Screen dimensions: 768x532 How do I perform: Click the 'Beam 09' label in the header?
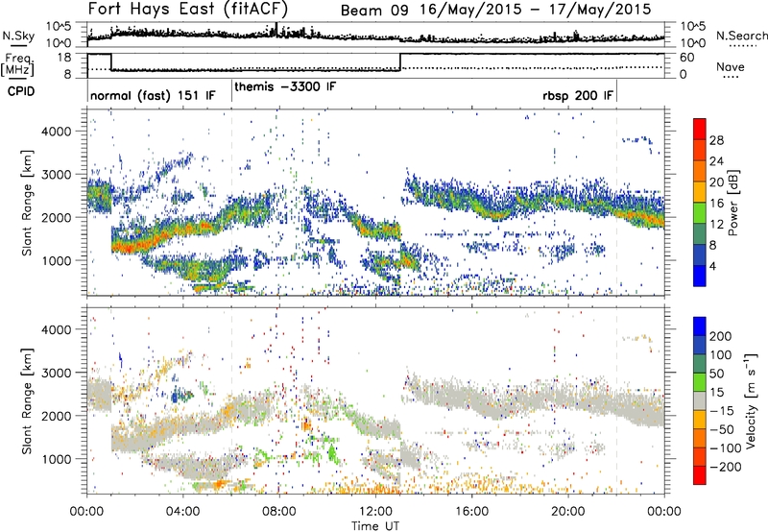pyautogui.click(x=373, y=10)
